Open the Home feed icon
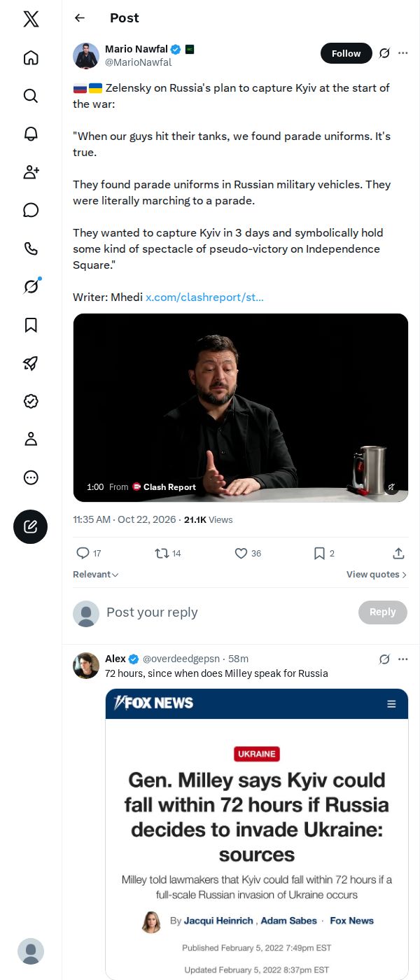The width and height of the screenshot is (420, 980). coord(31,57)
